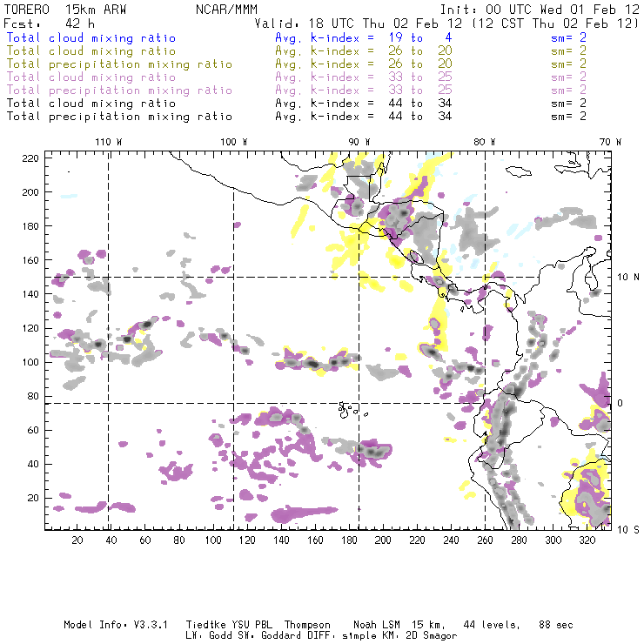Select black 'Total cloud mixing ratio' legend entry
Screen dimensions: 644x644
(91, 103)
